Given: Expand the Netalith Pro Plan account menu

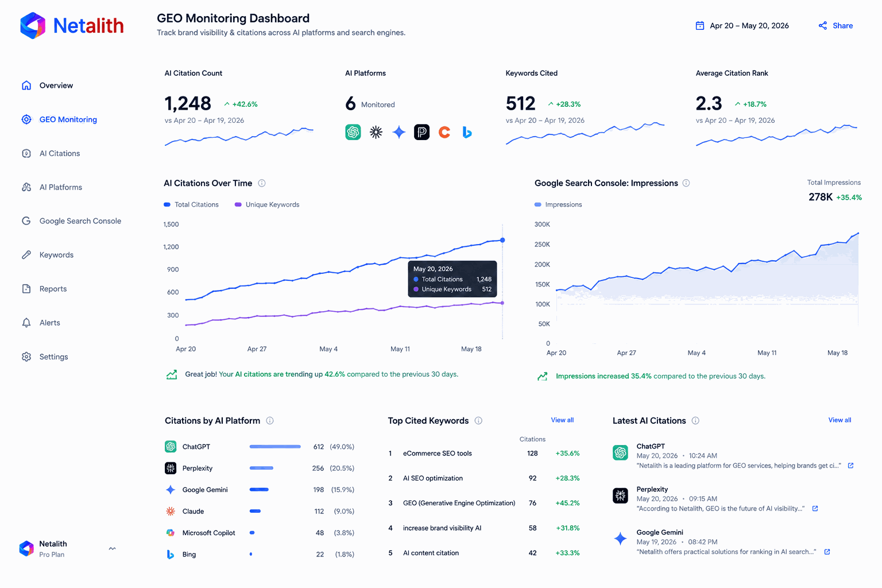Looking at the screenshot, I should point(113,548).
